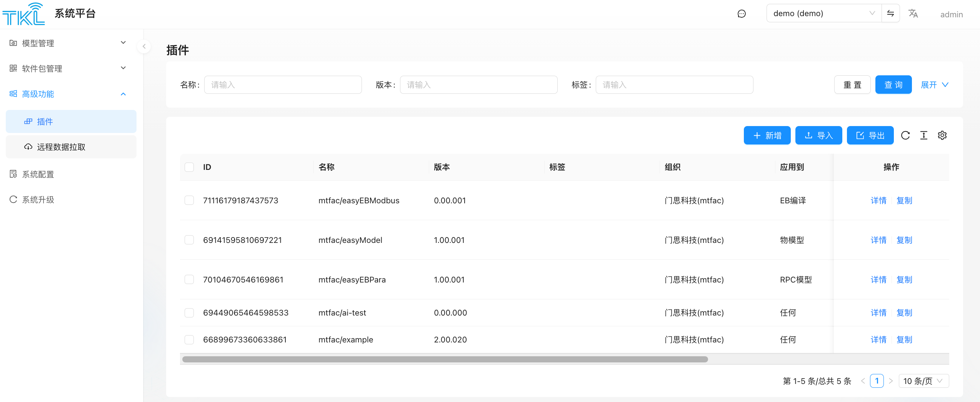Focus the 名称 search input

(283, 85)
